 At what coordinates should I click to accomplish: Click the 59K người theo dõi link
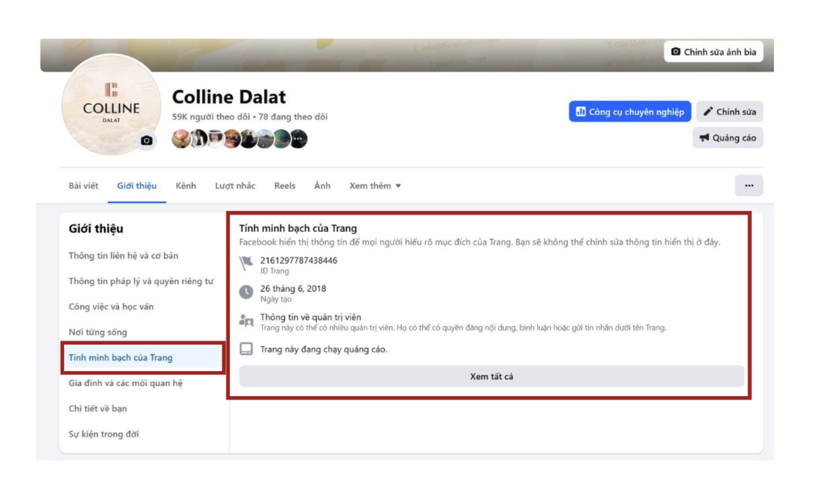(211, 117)
